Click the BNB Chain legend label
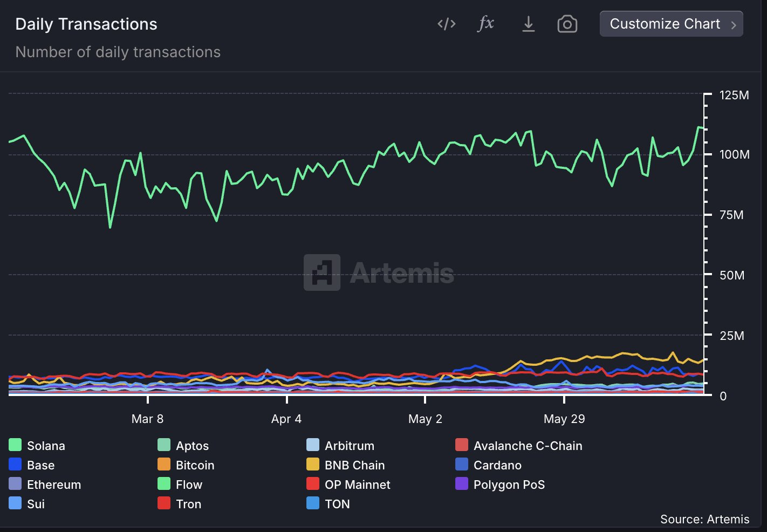This screenshot has width=767, height=532. [355, 465]
